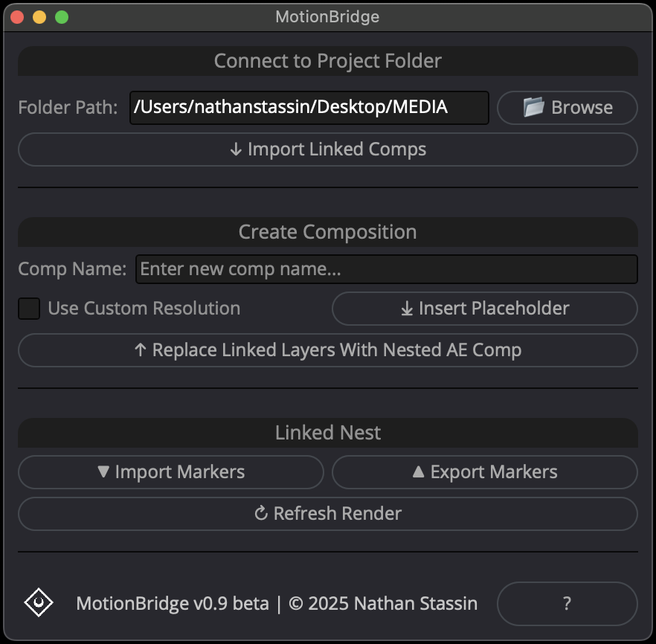Screen dimensions: 656x644
Task: Click the Comp Name text field
Action: coord(387,269)
